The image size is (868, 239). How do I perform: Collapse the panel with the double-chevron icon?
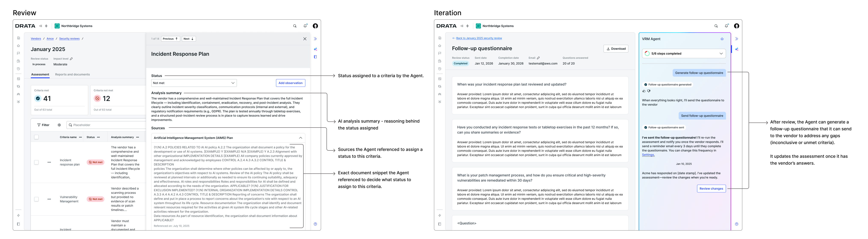tap(315, 39)
